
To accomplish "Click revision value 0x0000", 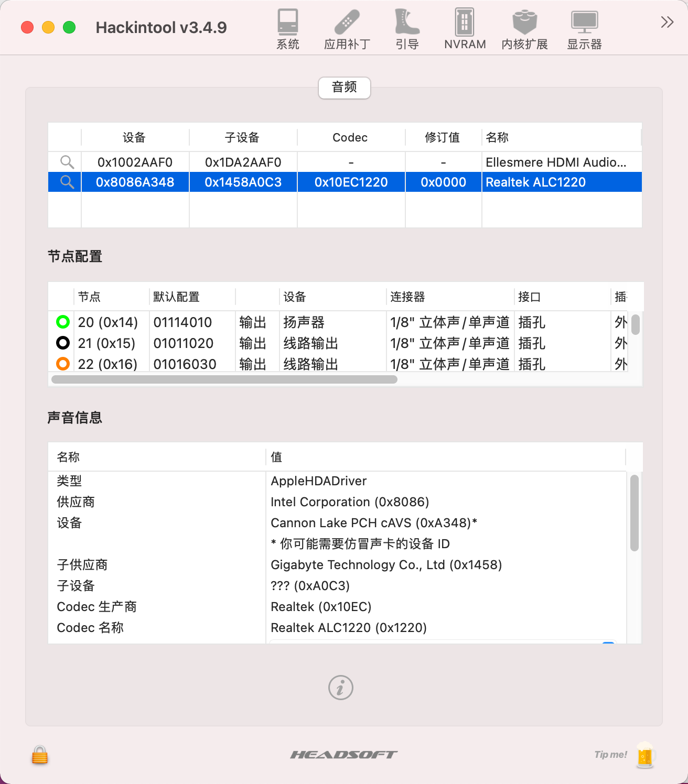I will (x=443, y=182).
